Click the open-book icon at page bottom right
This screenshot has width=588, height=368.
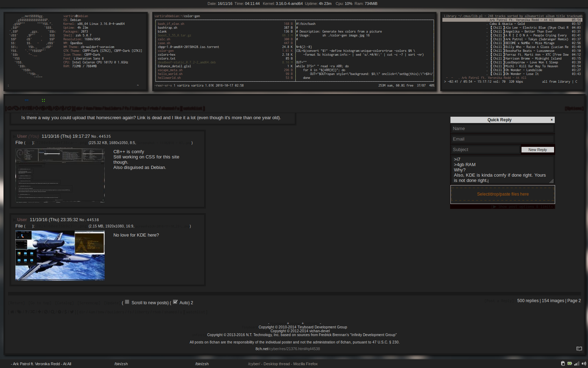coord(579,348)
